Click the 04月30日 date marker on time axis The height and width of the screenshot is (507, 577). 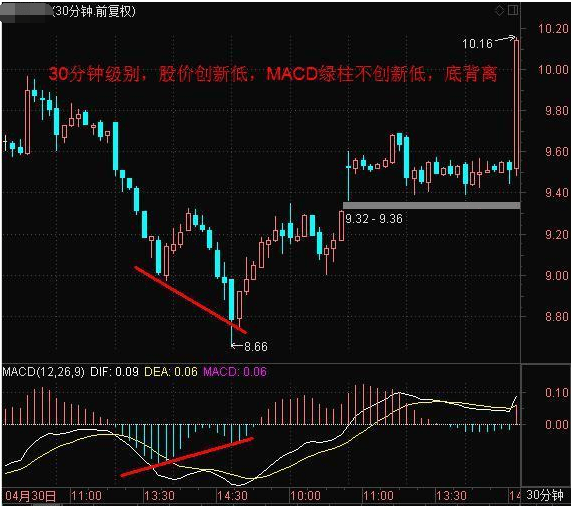(x=30, y=496)
